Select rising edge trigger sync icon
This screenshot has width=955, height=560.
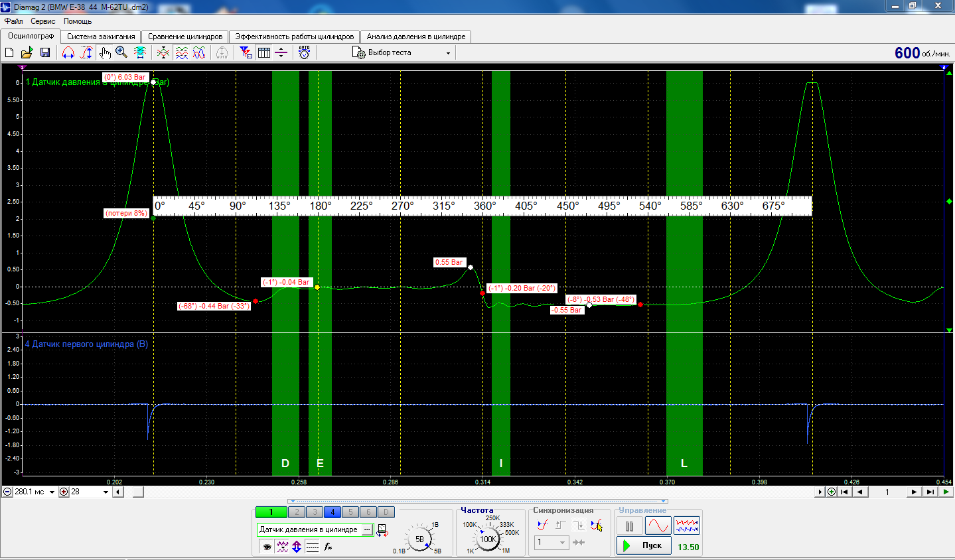[543, 525]
